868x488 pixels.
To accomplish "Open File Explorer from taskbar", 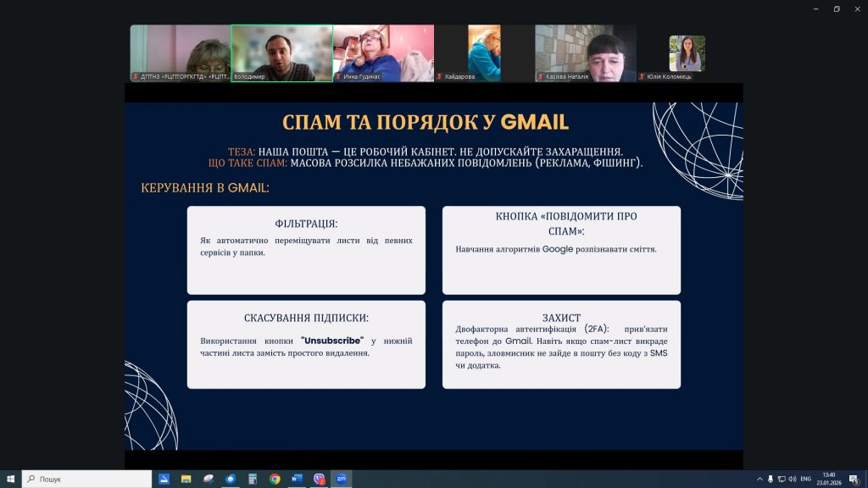I will [x=186, y=479].
